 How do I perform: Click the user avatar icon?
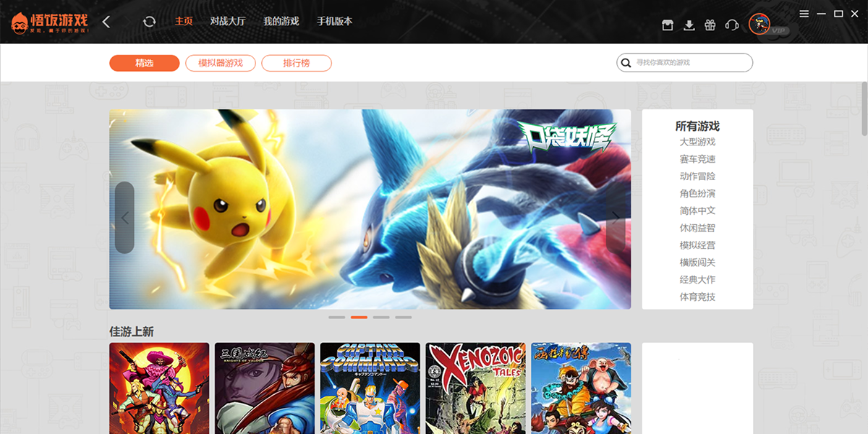pos(759,25)
